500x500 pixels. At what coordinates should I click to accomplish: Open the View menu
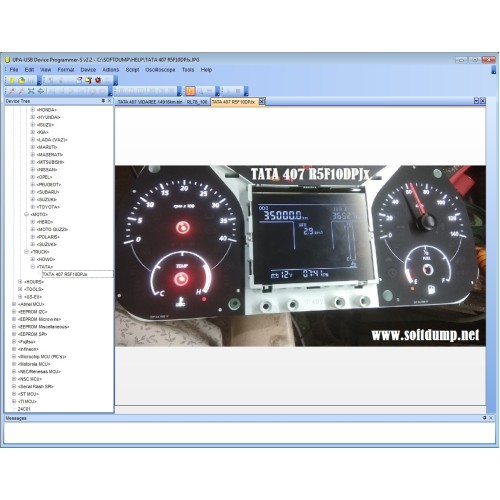click(x=45, y=70)
